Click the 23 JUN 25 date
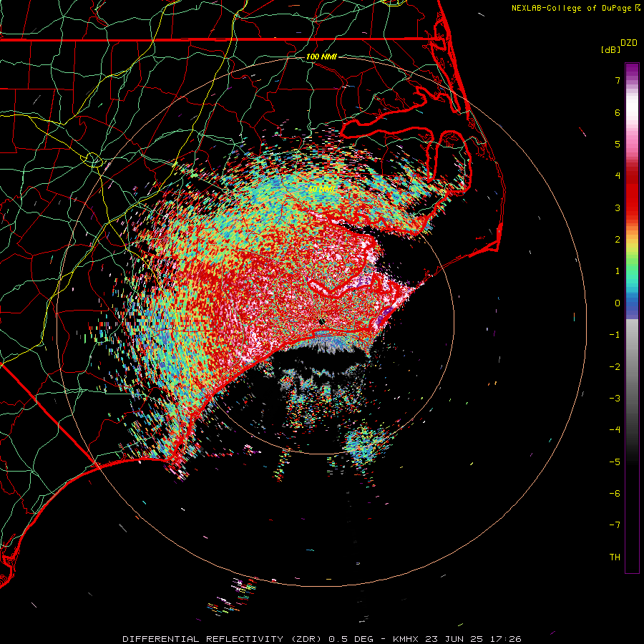644x644 pixels. click(x=454, y=639)
